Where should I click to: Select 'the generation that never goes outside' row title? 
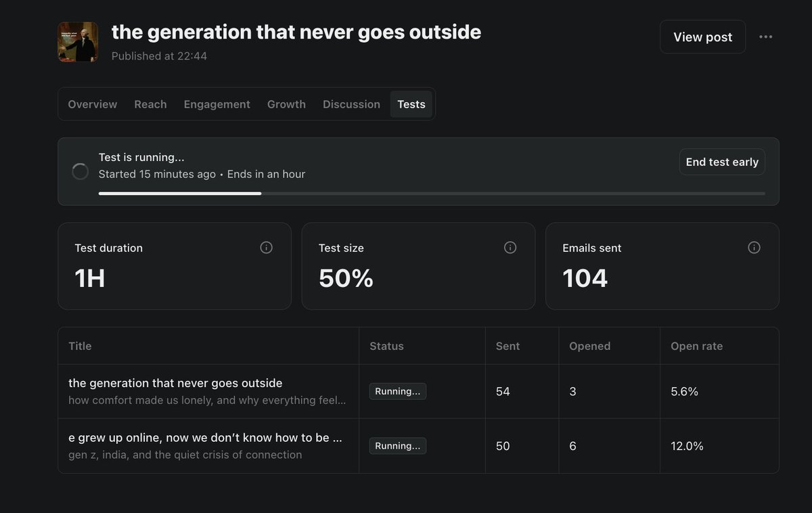click(175, 383)
